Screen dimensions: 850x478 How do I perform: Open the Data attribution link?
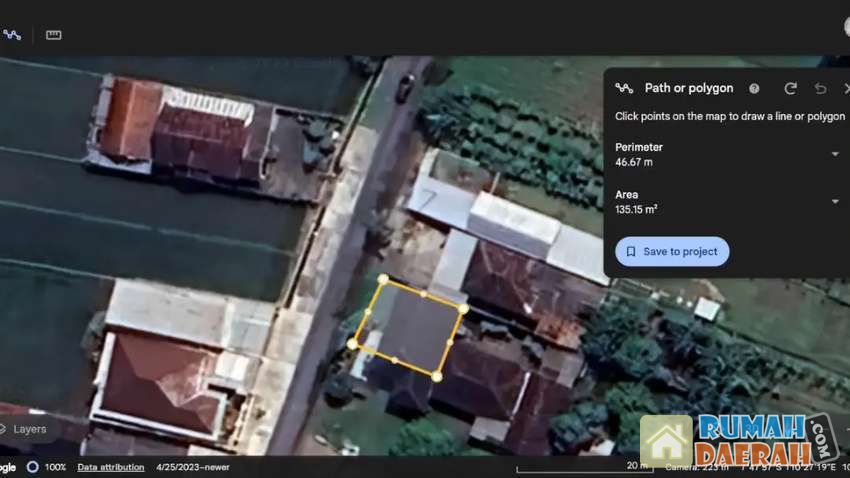coord(111,467)
